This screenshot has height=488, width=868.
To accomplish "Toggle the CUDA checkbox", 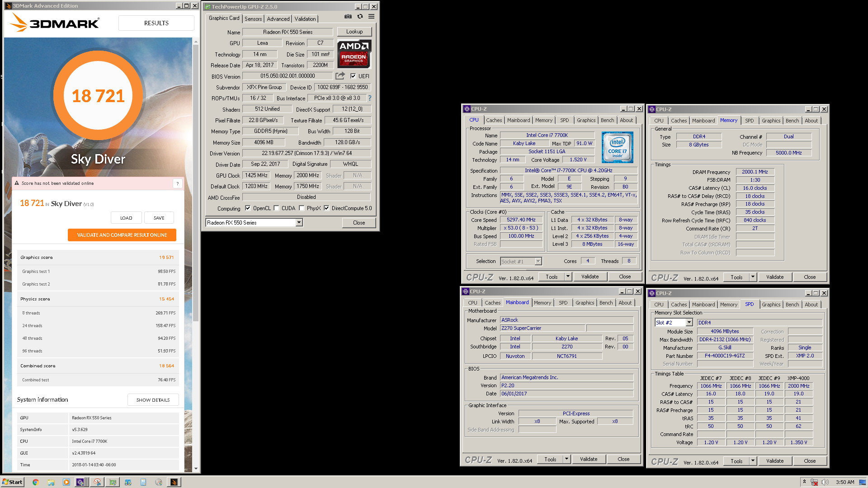I will (276, 208).
